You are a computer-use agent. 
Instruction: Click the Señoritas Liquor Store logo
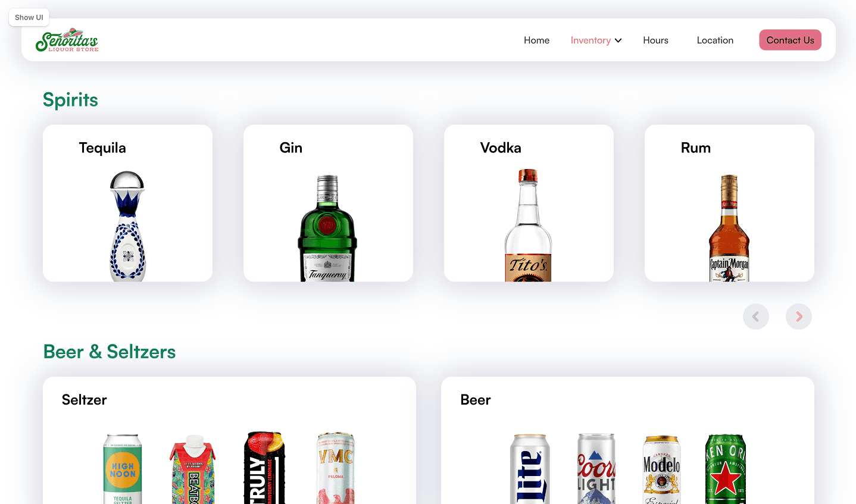point(67,40)
